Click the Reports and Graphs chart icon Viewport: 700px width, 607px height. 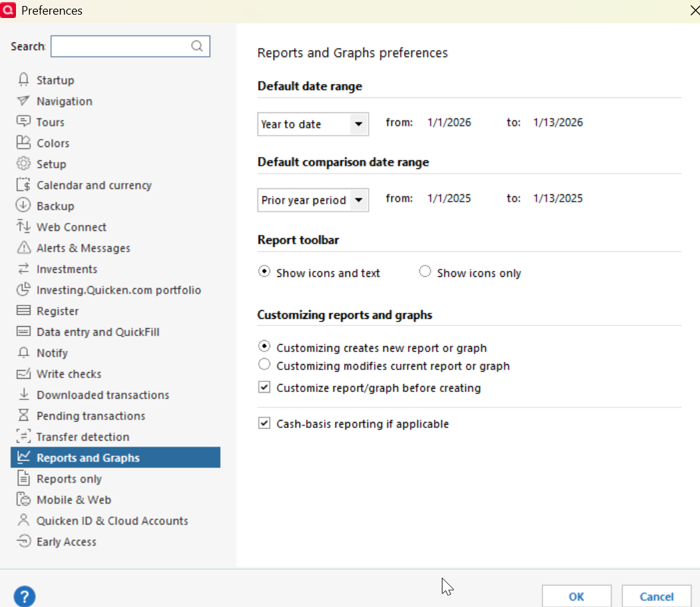click(24, 457)
